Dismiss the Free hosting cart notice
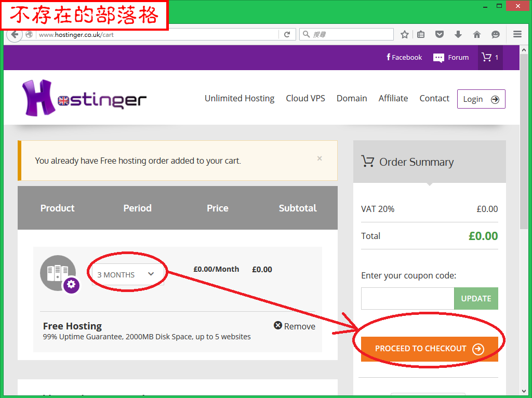This screenshot has height=398, width=532. 320,158
